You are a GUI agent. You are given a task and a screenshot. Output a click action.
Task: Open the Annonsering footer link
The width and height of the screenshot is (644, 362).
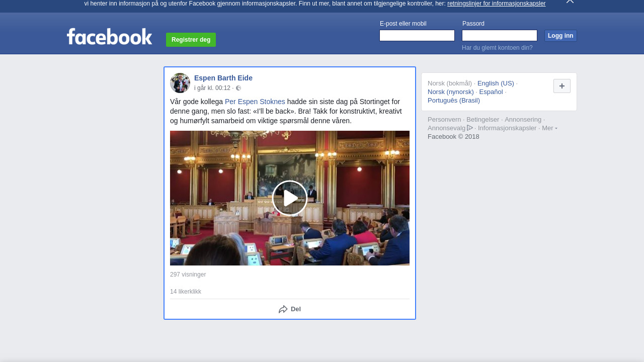(523, 120)
